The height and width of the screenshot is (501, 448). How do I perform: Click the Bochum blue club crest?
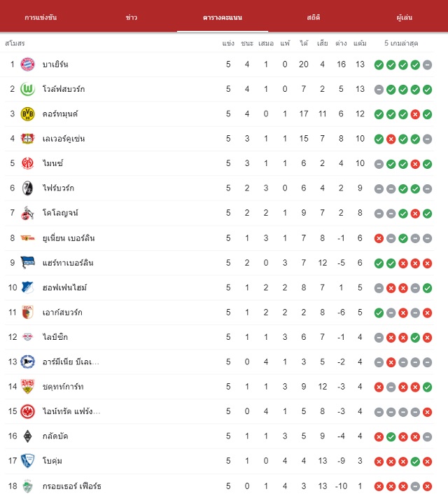coord(27,461)
